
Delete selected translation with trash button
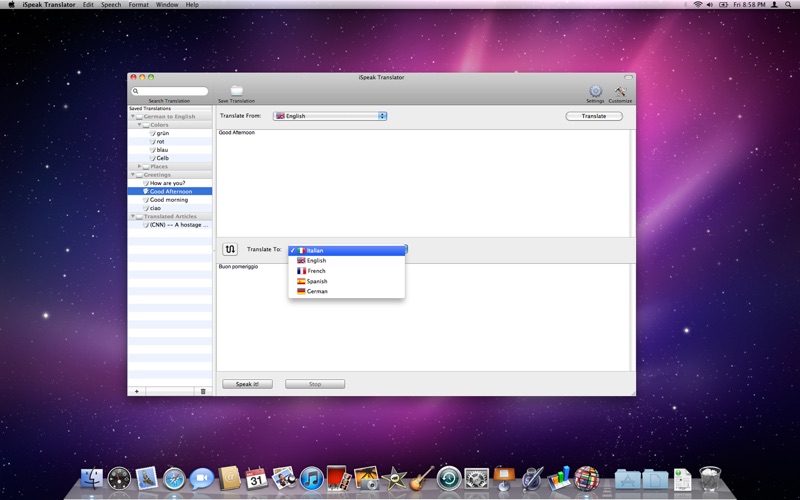click(x=203, y=391)
